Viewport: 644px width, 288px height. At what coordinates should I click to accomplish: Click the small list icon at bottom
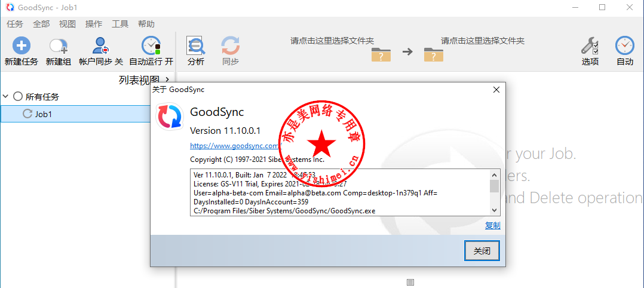410,282
